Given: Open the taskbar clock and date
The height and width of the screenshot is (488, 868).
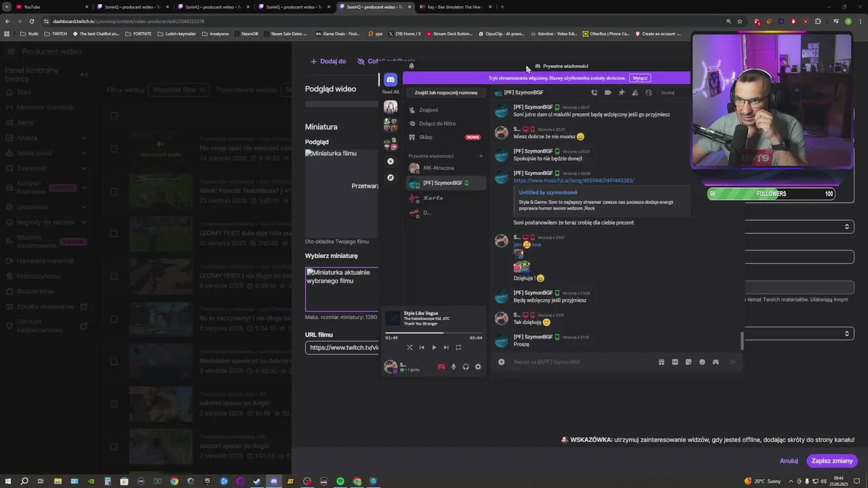Looking at the screenshot, I should (839, 481).
